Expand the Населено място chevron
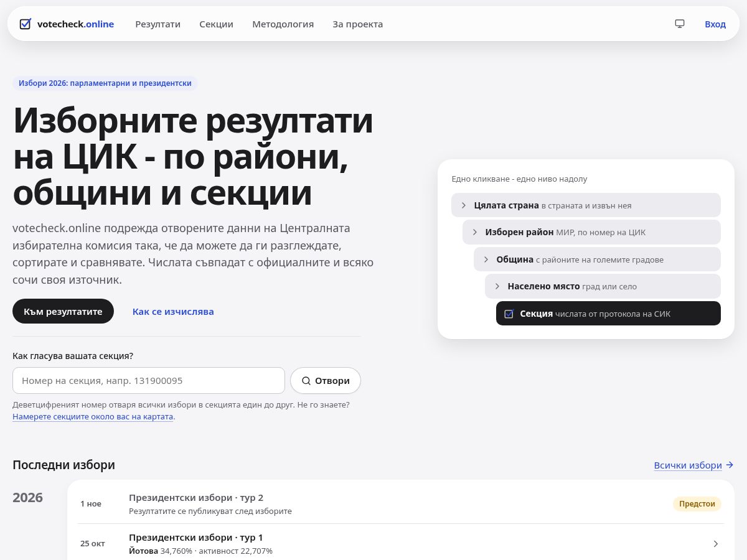Viewport: 747px width, 560px height. pyautogui.click(x=497, y=286)
